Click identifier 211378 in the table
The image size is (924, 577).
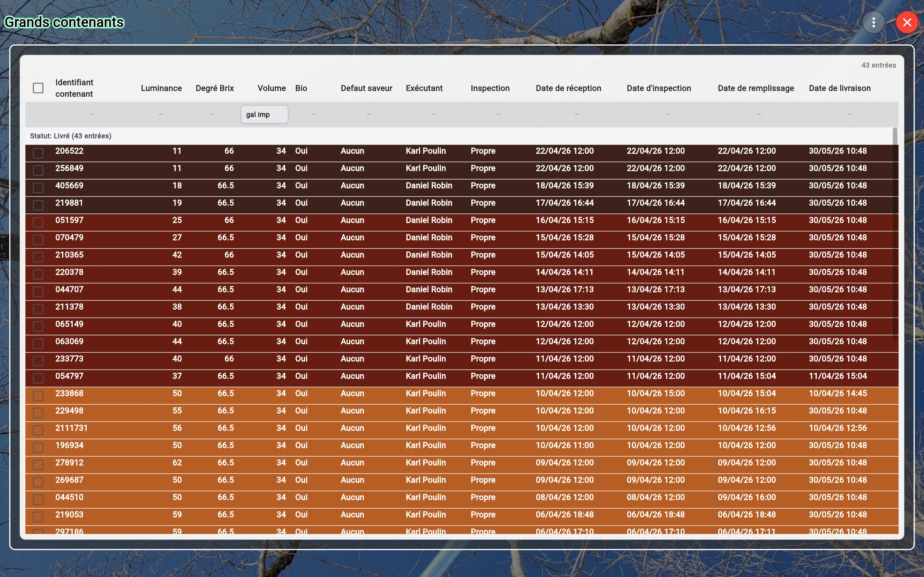[69, 307]
